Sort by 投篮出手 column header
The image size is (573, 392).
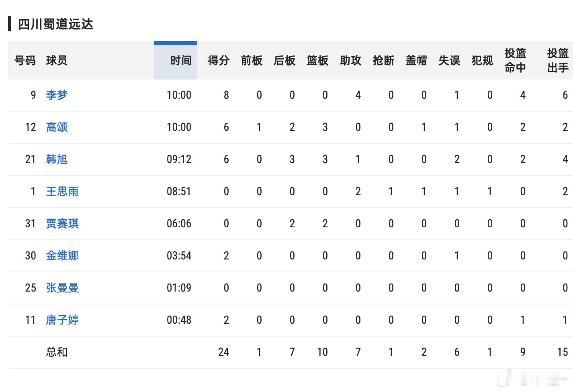[x=558, y=61]
